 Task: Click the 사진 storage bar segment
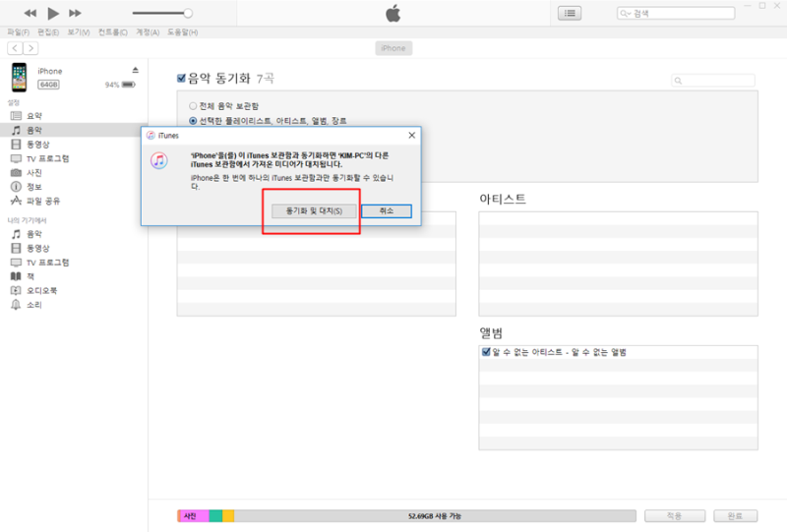click(193, 516)
